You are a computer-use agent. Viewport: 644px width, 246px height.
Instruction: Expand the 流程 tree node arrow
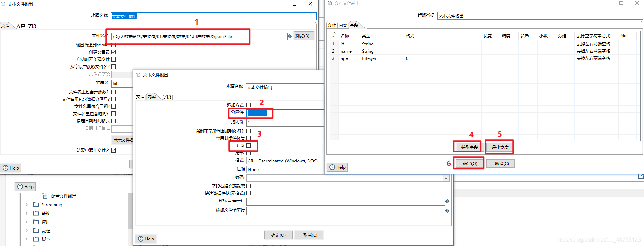27,230
